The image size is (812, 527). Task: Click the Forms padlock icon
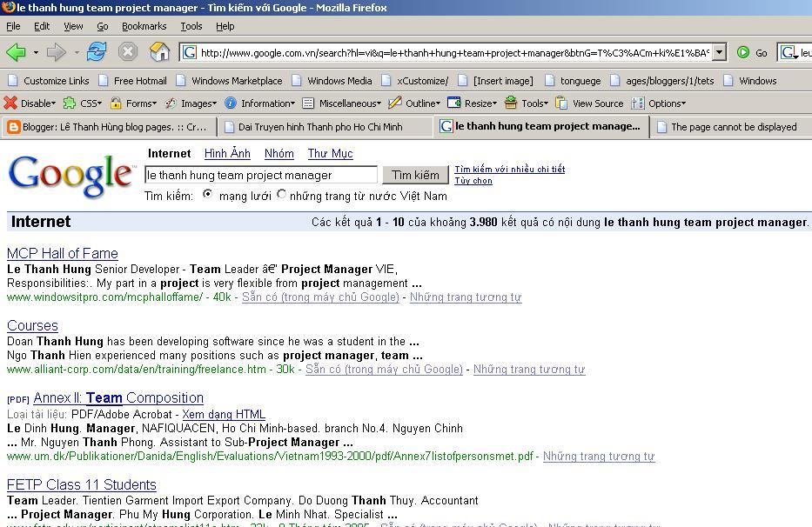pos(116,103)
